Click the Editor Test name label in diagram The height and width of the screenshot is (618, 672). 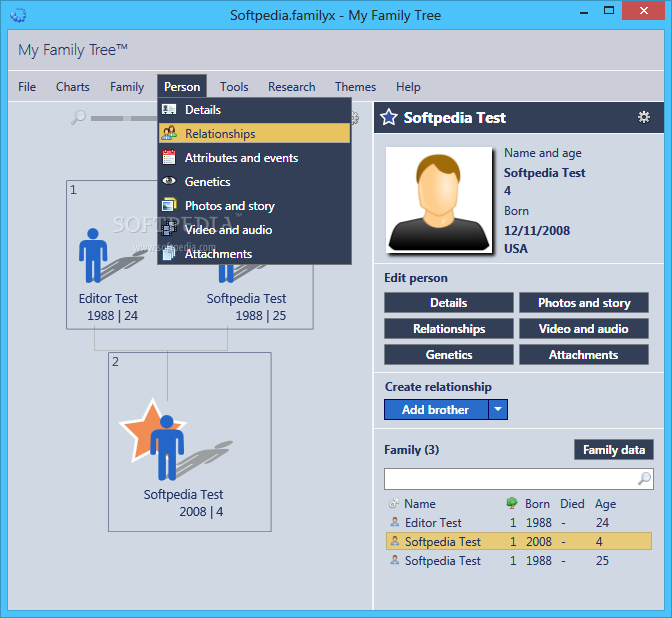point(108,298)
